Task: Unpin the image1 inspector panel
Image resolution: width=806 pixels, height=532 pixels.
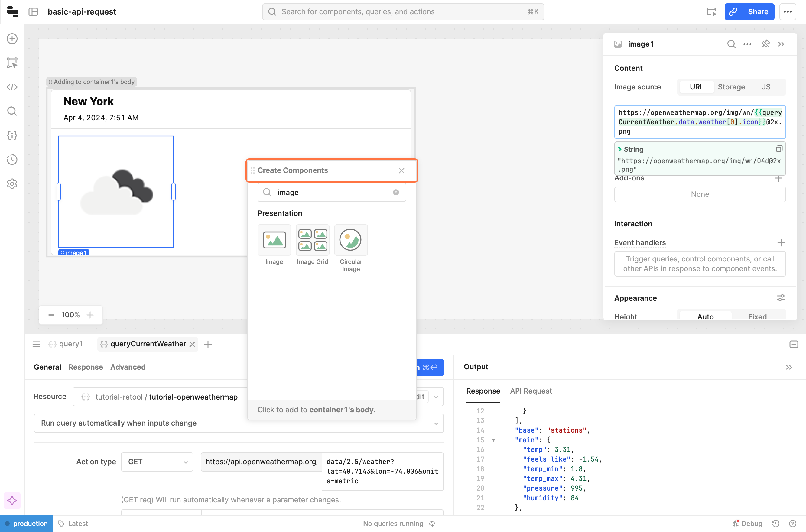Action: pos(765,44)
